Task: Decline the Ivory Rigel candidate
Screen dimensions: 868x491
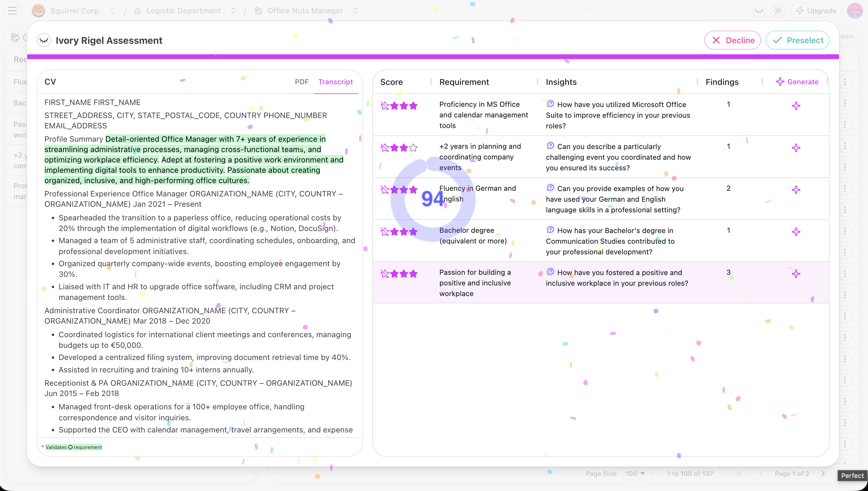Action: tap(733, 40)
